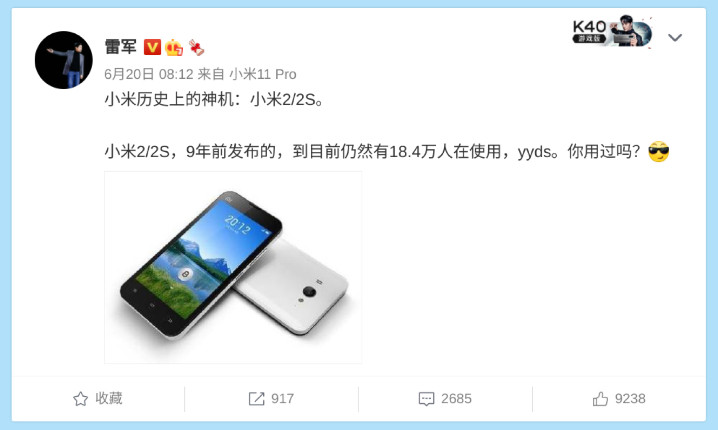The height and width of the screenshot is (430, 718).
Task: Click the sunglasses emoji in post
Action: (x=658, y=152)
